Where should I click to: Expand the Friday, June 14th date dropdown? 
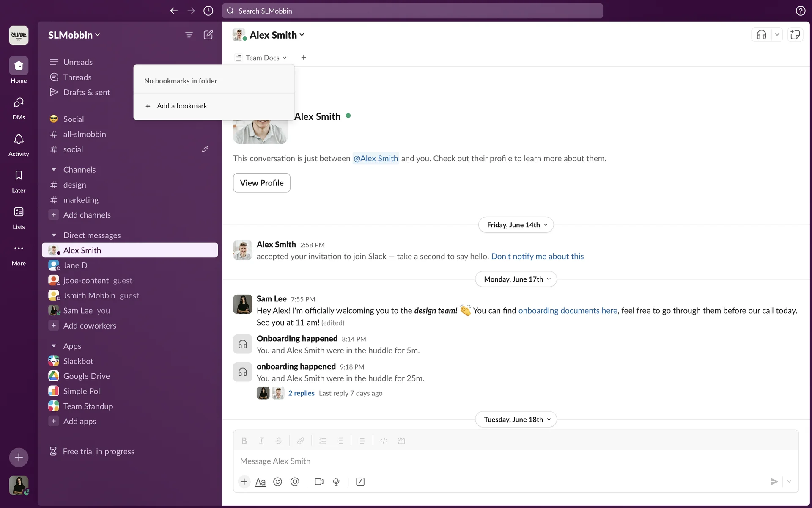[516, 225]
